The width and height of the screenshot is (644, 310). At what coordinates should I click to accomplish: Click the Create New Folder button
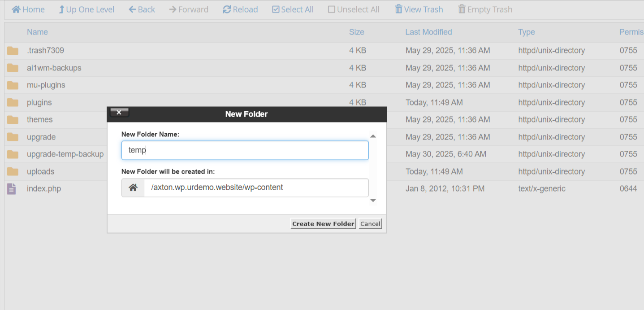tap(324, 223)
